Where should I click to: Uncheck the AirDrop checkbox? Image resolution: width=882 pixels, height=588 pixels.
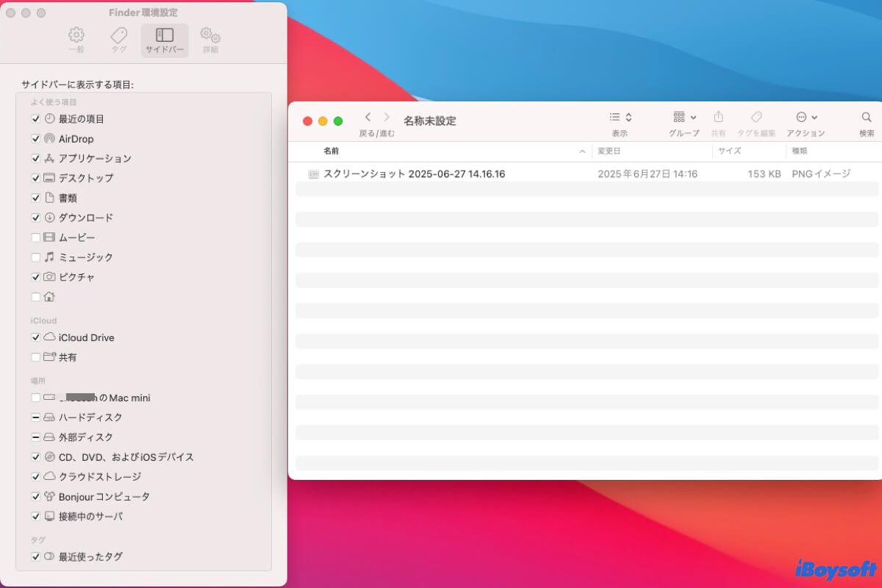36,138
